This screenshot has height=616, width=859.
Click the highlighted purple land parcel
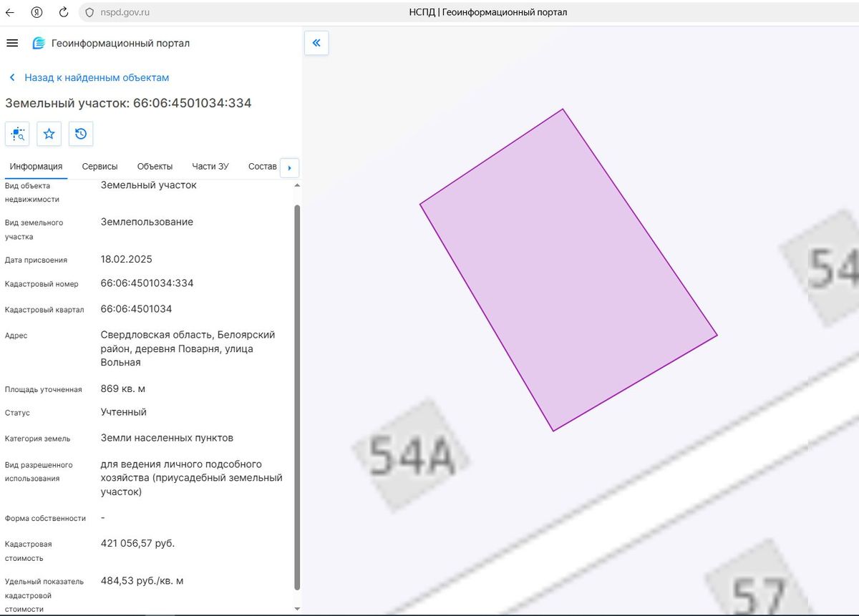pos(568,270)
